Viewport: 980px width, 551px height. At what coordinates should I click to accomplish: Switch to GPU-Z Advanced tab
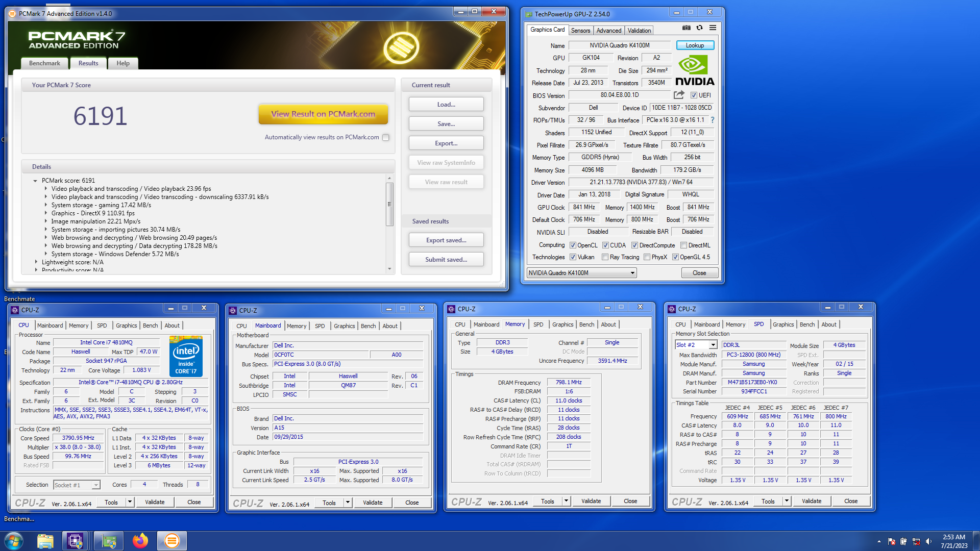point(609,31)
